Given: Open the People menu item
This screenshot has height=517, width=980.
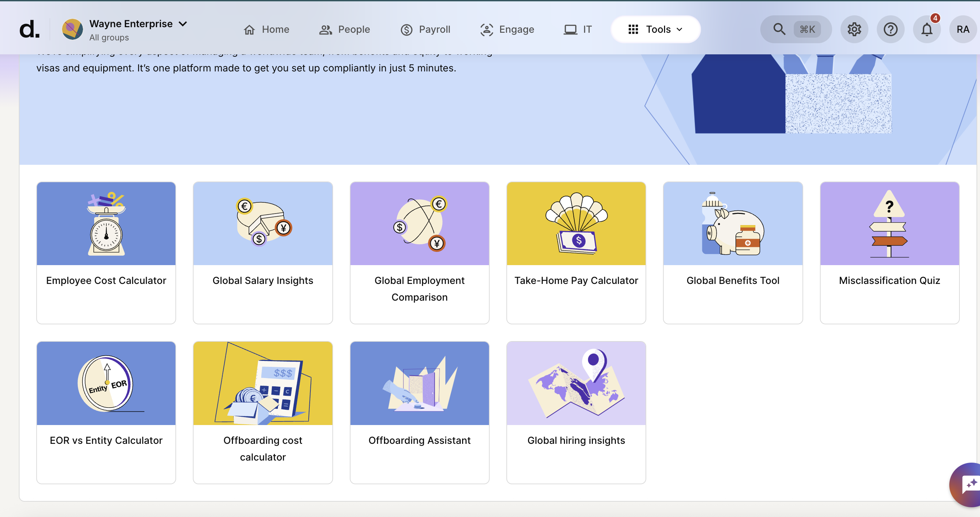Looking at the screenshot, I should pos(344,29).
